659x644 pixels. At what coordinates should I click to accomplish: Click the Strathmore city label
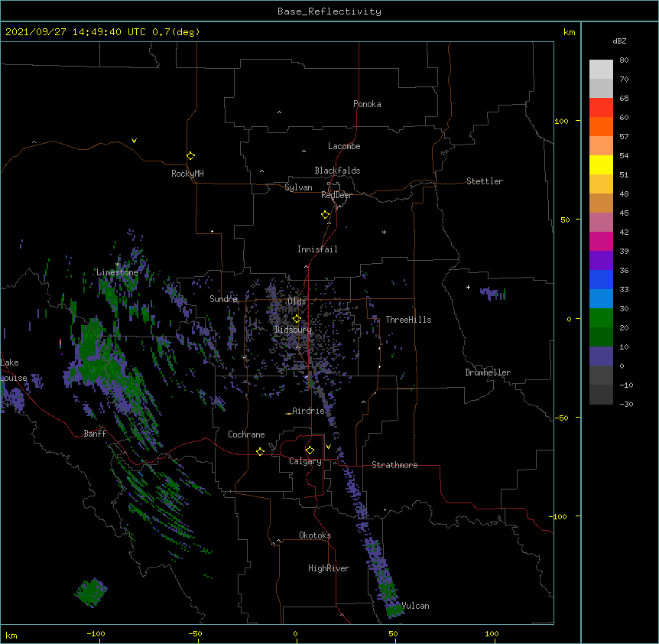(394, 465)
